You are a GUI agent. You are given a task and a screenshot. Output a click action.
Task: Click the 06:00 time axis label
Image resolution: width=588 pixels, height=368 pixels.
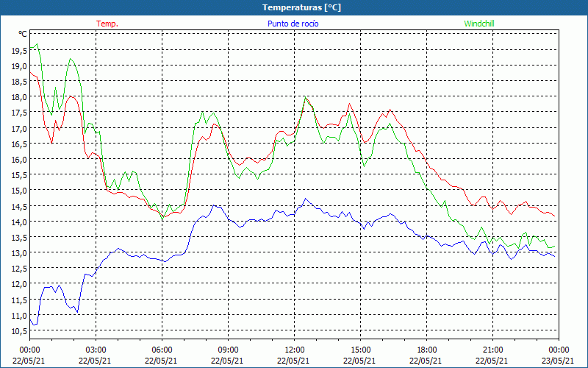(x=162, y=350)
